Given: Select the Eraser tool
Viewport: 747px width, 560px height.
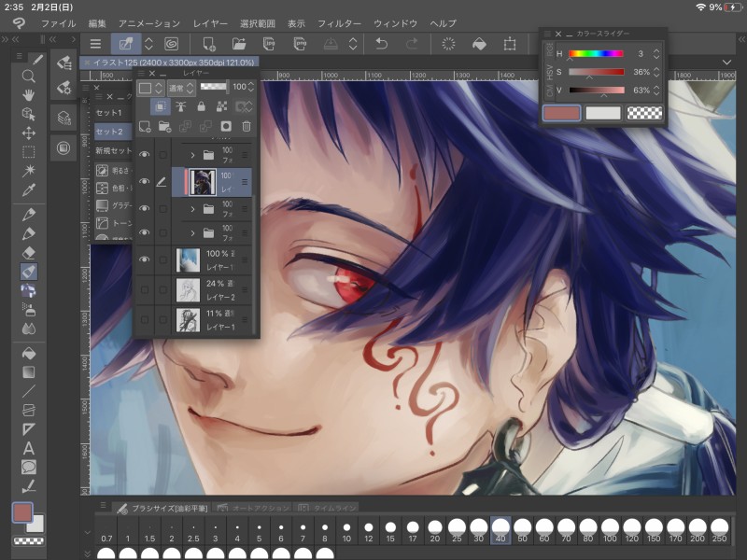Looking at the screenshot, I should (x=29, y=252).
